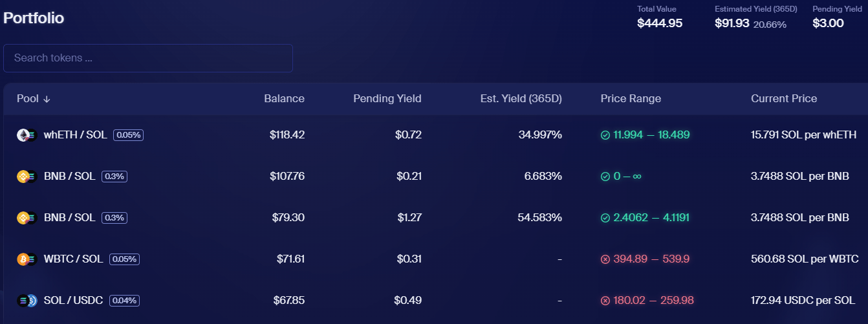Click the out-of-range X icon next to 394.89 – 539.9

[605, 259]
